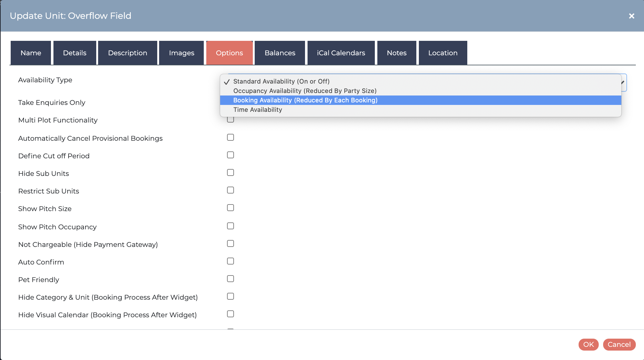Click the Hide Visual Calendar label text
The image size is (644, 360).
click(x=108, y=315)
